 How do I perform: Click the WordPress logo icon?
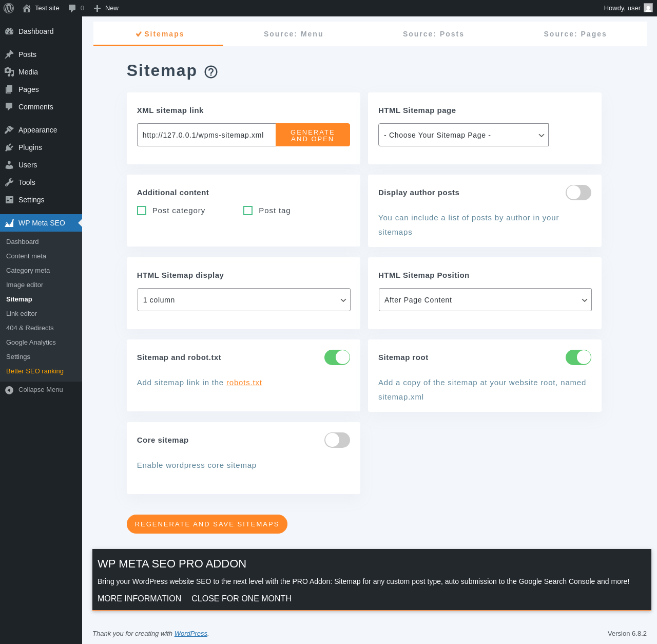pos(9,8)
